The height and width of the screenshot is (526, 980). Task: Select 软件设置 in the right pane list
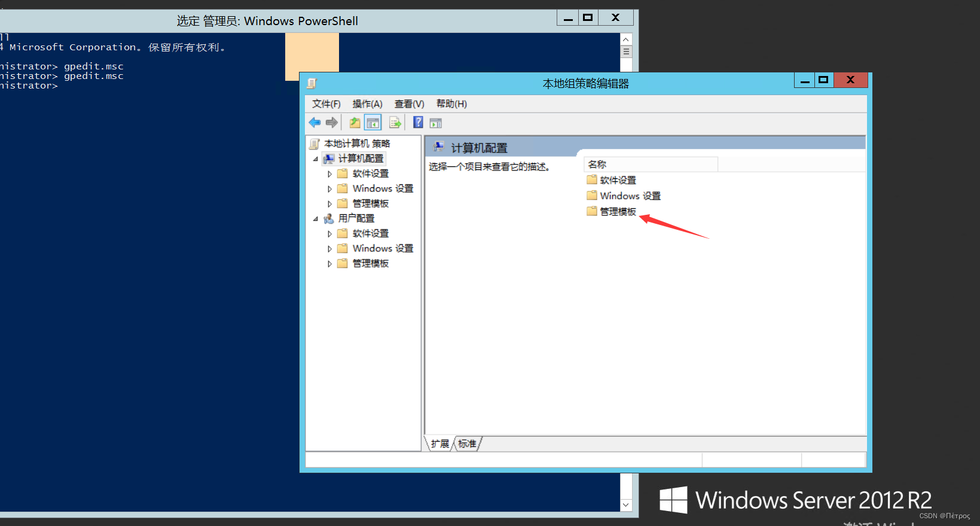(x=618, y=180)
